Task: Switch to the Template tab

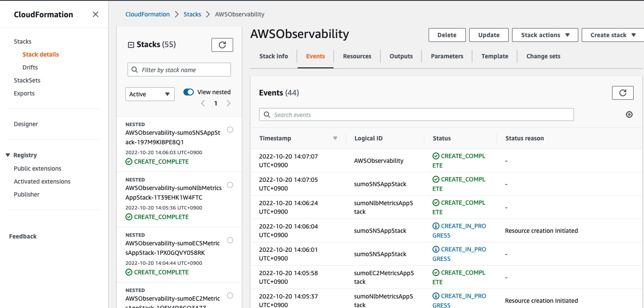Action: coord(494,56)
